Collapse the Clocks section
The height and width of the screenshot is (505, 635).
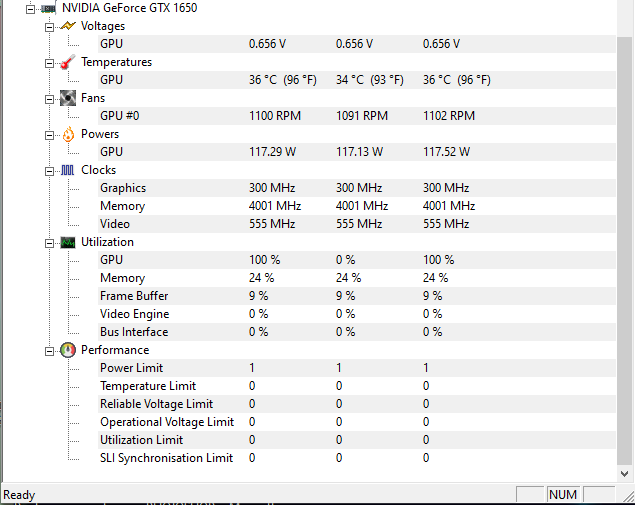pyautogui.click(x=49, y=171)
